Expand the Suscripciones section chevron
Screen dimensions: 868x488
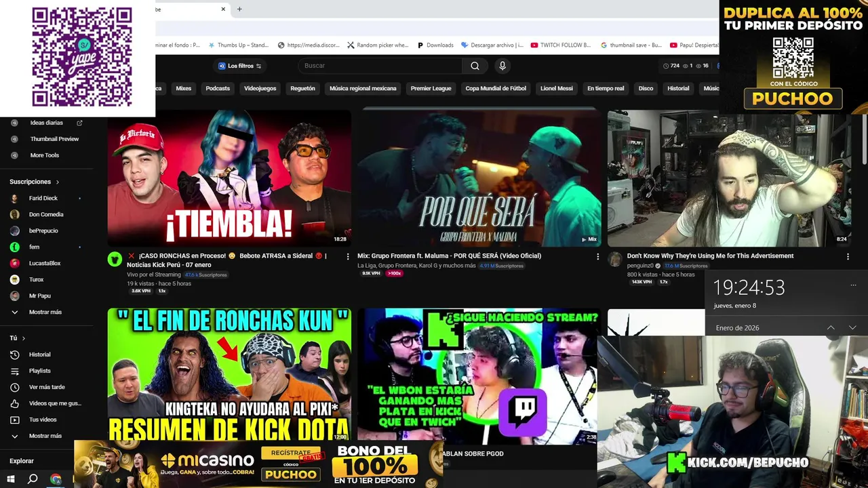pos(58,182)
